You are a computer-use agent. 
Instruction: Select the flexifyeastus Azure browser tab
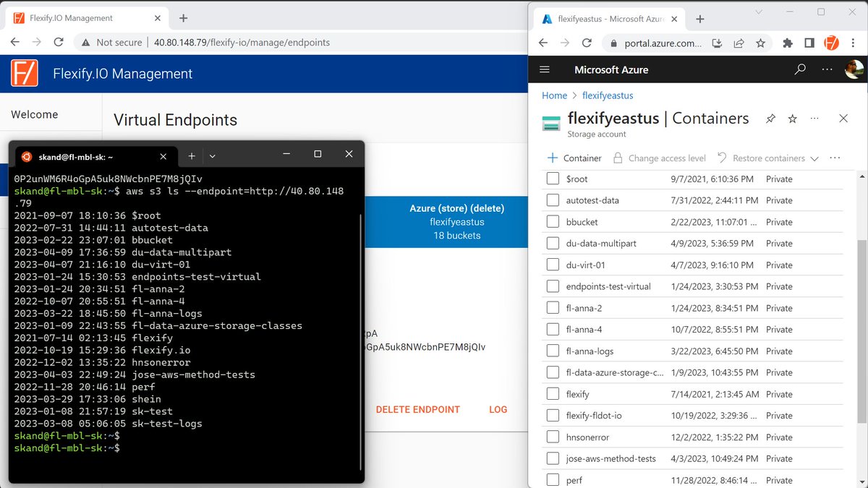(611, 19)
